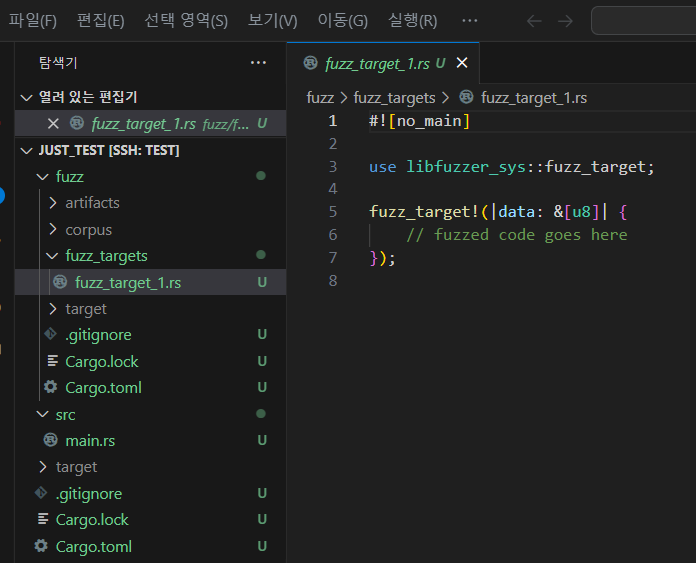Close the fuzz_target_1.rs editor tab
The height and width of the screenshot is (563, 696).
pyautogui.click(x=462, y=63)
